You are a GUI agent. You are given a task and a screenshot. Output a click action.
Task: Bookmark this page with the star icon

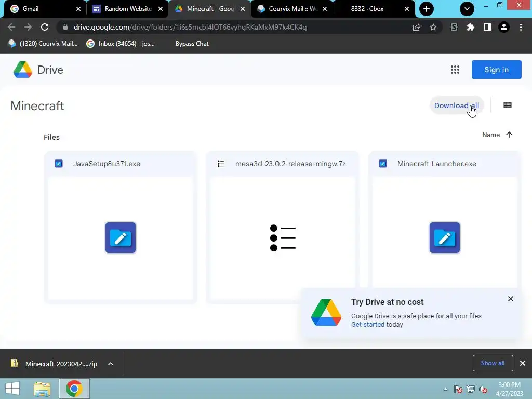click(433, 27)
